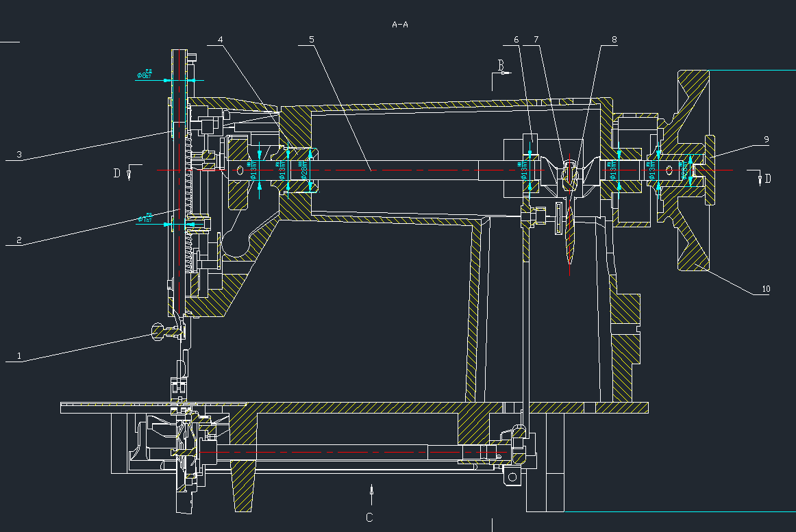Click the B section marker letter
This screenshot has width=796, height=532.
pos(501,65)
